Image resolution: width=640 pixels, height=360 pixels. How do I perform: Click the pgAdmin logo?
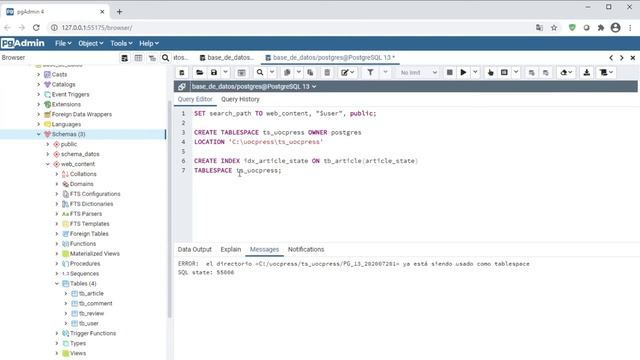(x=22, y=43)
